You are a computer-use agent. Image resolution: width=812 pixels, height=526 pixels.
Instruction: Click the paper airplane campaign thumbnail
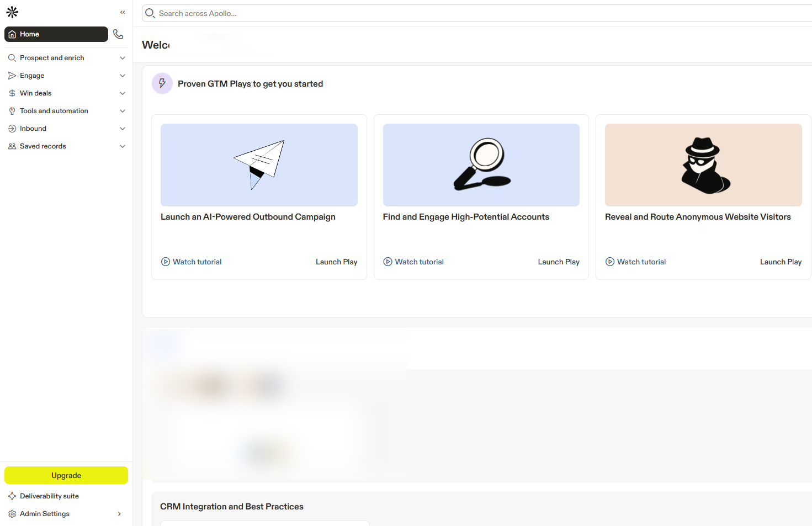tap(259, 165)
